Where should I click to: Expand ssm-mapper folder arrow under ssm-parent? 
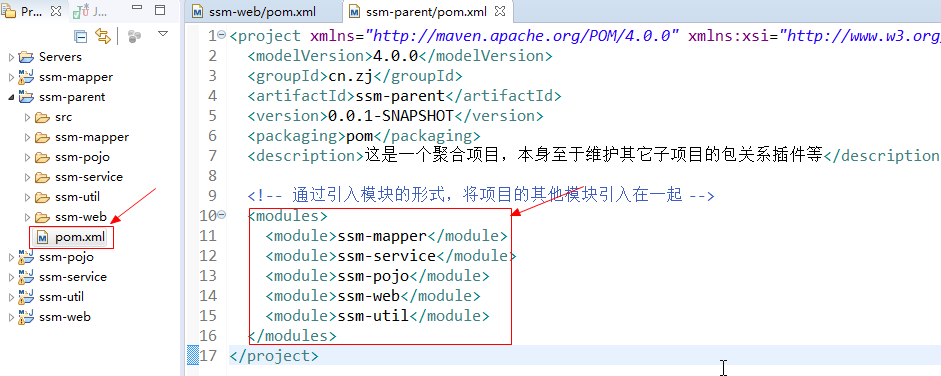(x=27, y=137)
